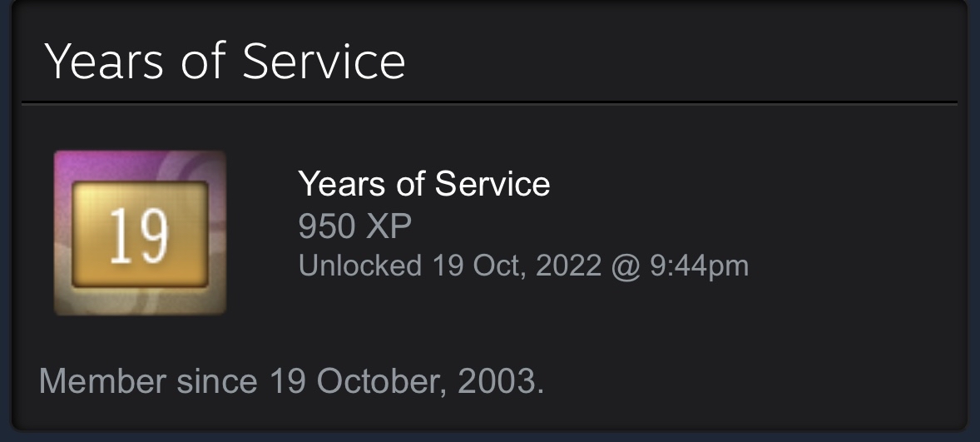Click the word Service in the panel heading

click(324, 62)
